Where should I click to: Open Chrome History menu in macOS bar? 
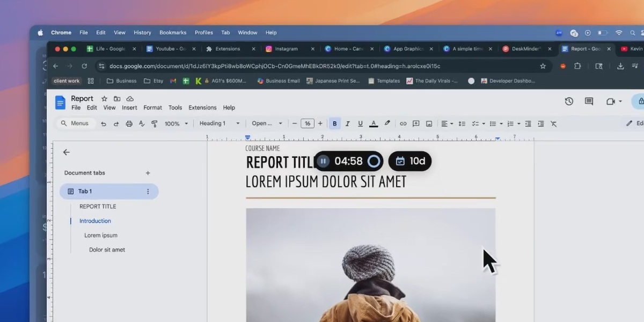(142, 33)
